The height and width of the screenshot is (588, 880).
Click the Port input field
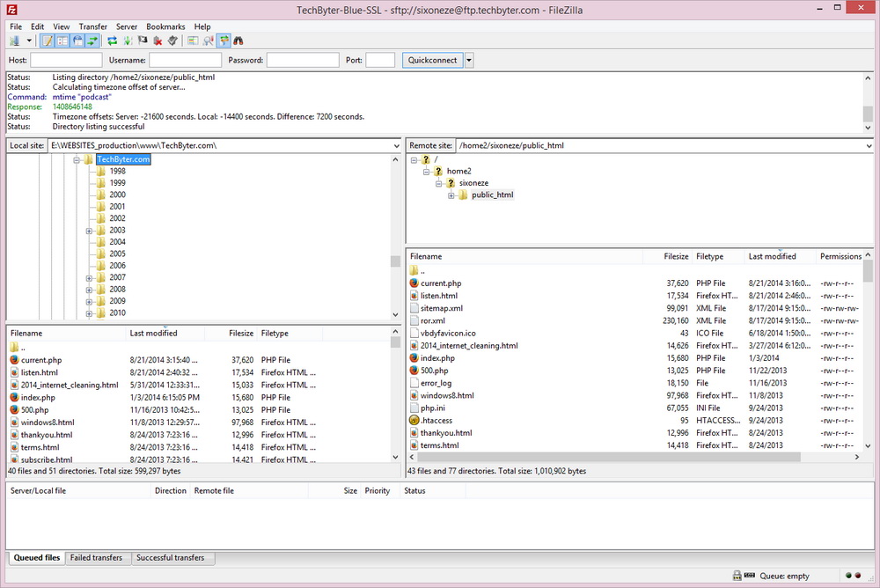pyautogui.click(x=380, y=60)
